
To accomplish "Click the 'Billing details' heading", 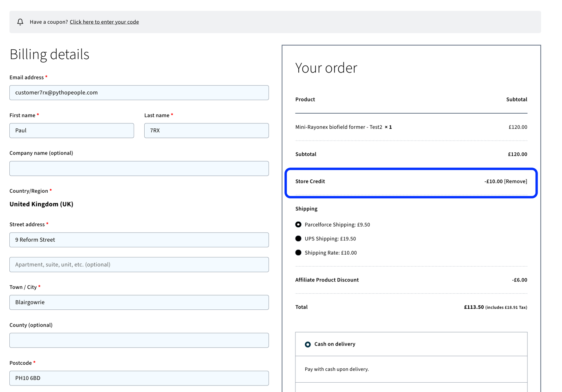I will [x=49, y=54].
